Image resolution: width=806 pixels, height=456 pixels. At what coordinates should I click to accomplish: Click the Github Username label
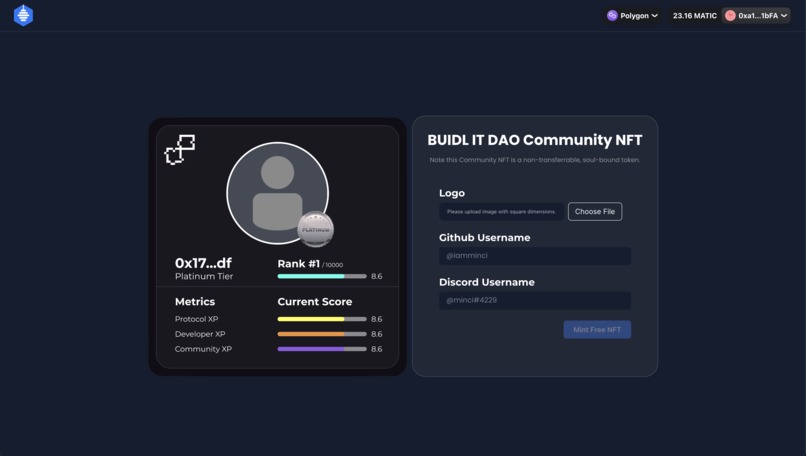point(484,238)
